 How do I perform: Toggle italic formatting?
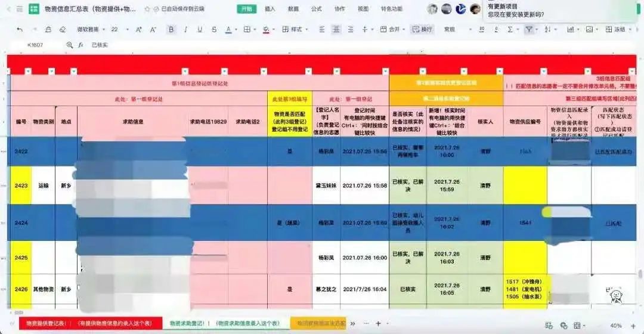tap(185, 30)
